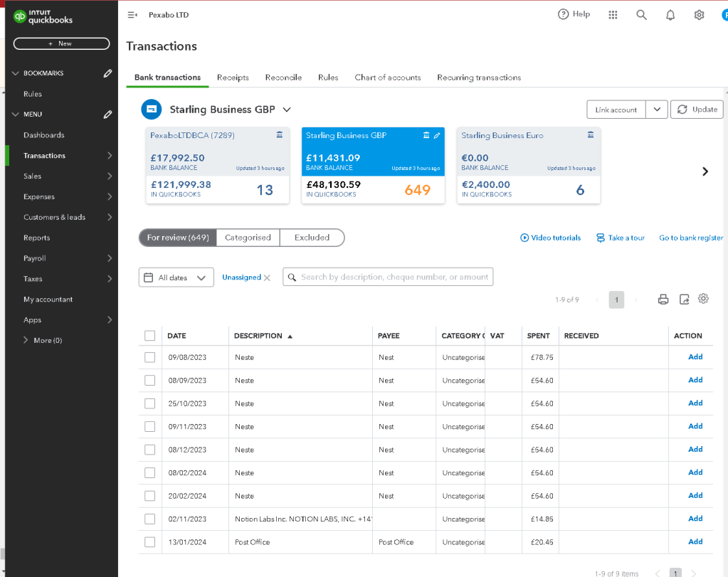Click the search magnifier icon in header
Viewport: 728px width, 577px height.
641,15
